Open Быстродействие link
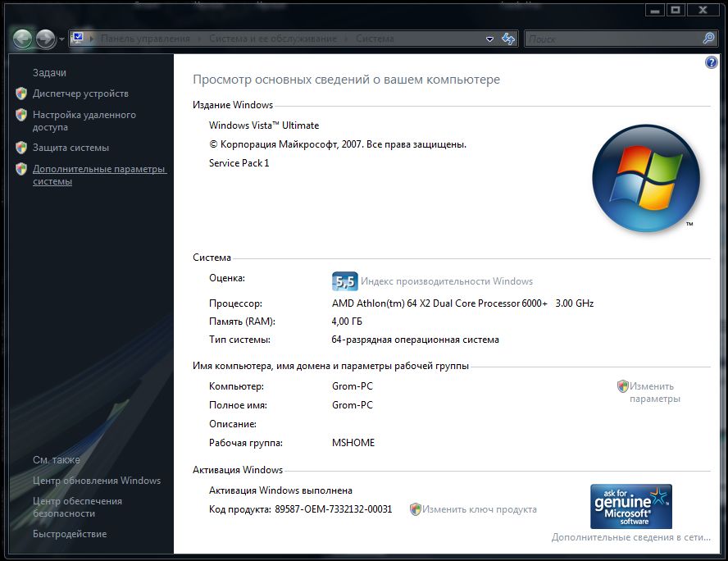This screenshot has width=728, height=561. (x=70, y=534)
